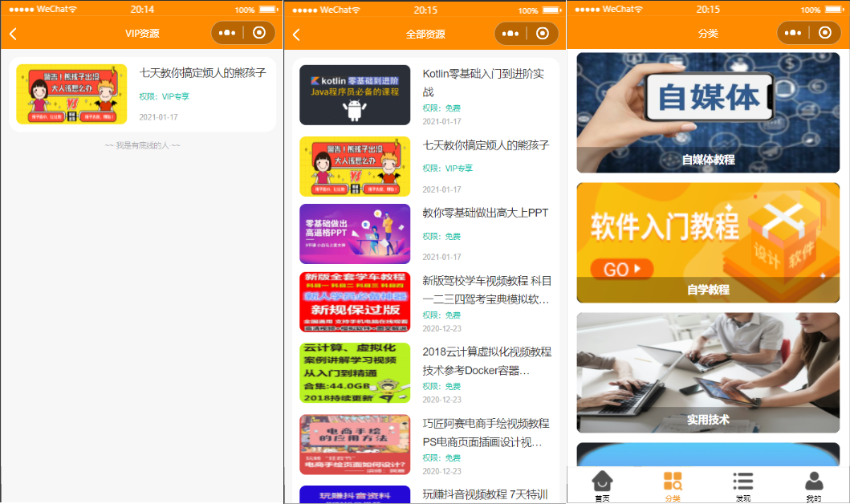Switch to the 首页 tab label
Image resolution: width=850 pixels, height=504 pixels.
602,498
